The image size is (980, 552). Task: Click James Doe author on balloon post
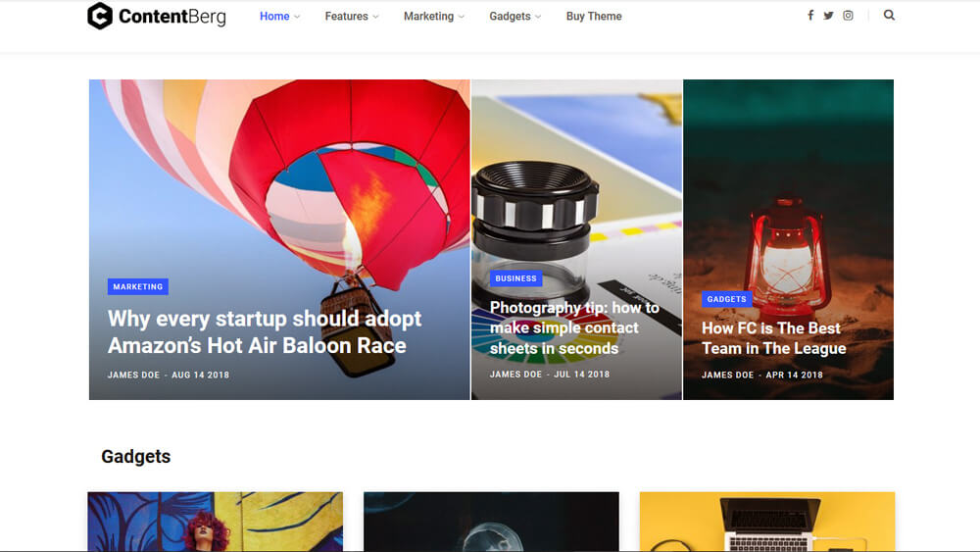(x=135, y=375)
